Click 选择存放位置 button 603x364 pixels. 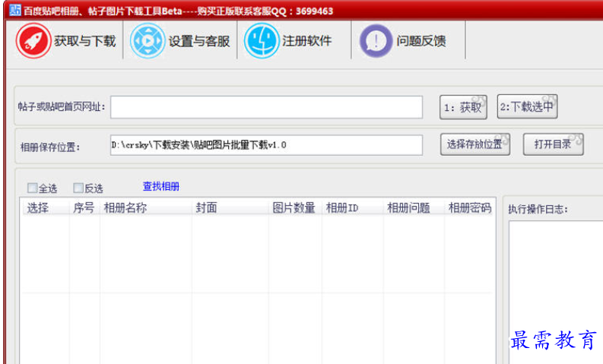pyautogui.click(x=475, y=144)
